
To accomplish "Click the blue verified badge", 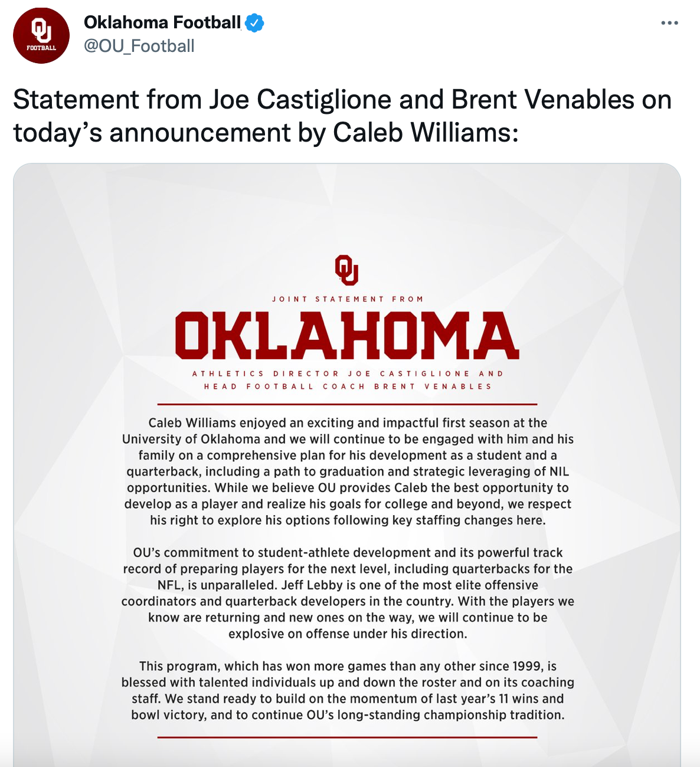I will 254,23.
